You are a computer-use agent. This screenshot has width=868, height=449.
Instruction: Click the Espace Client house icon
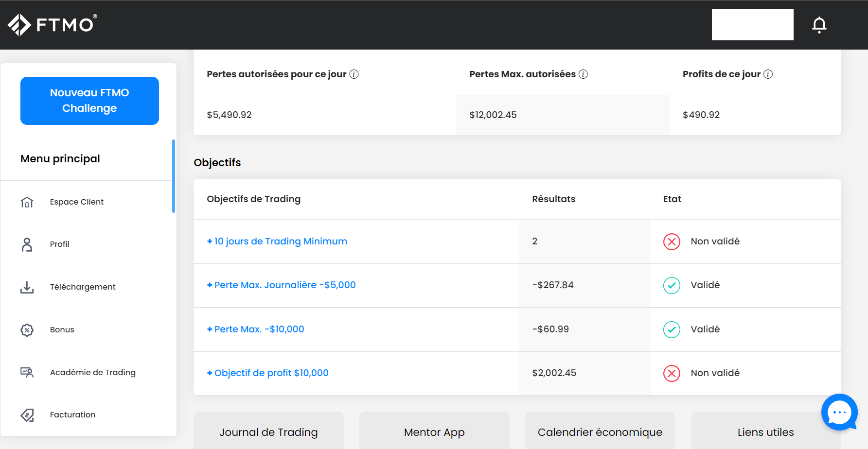tap(27, 202)
